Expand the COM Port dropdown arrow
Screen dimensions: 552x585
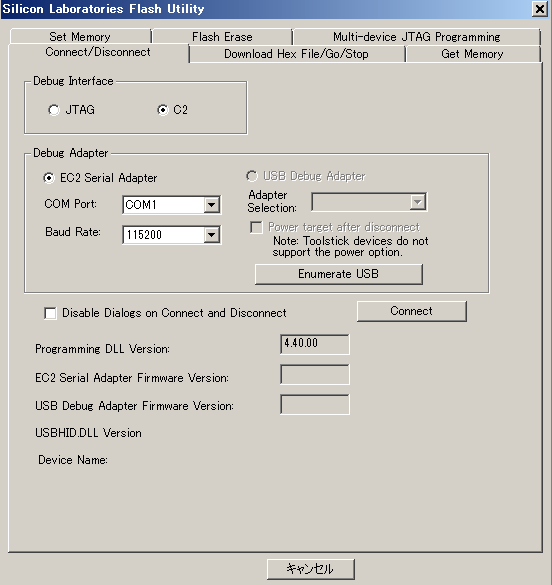[211, 205]
